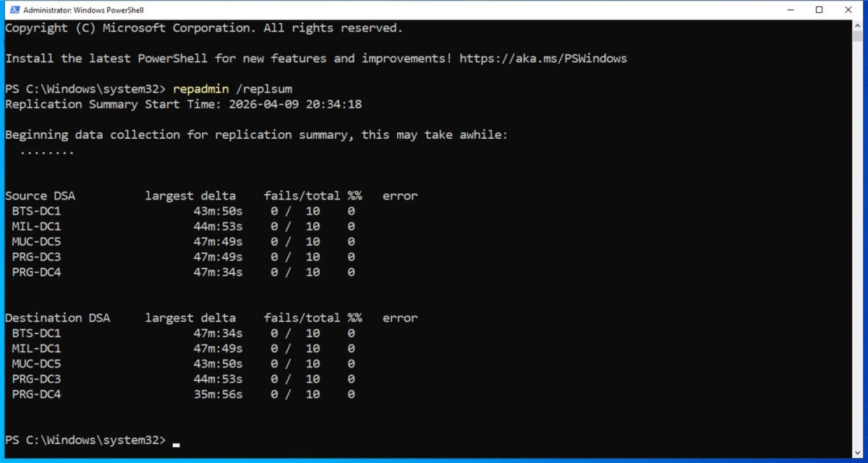This screenshot has height=463, width=868.
Task: Select BTS-DC1 in the Source DSA list
Action: coord(36,211)
